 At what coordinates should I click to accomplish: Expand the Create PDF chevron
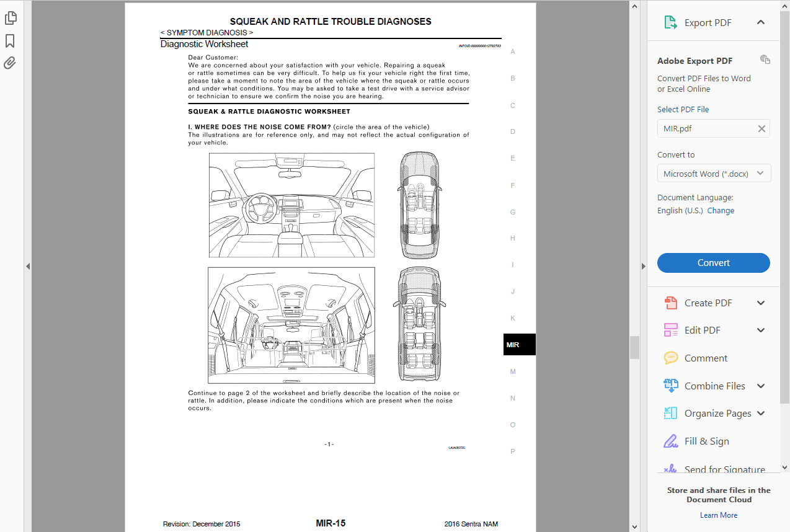[x=761, y=303]
